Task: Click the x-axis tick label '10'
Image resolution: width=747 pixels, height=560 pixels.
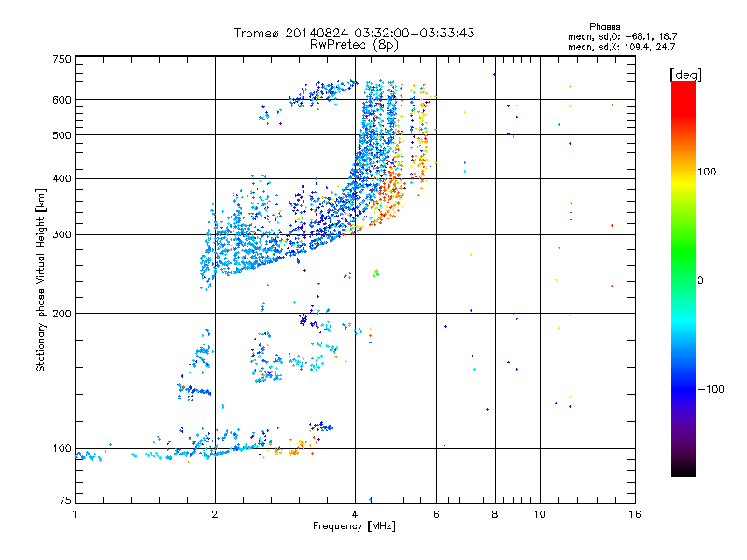Action: [x=540, y=514]
